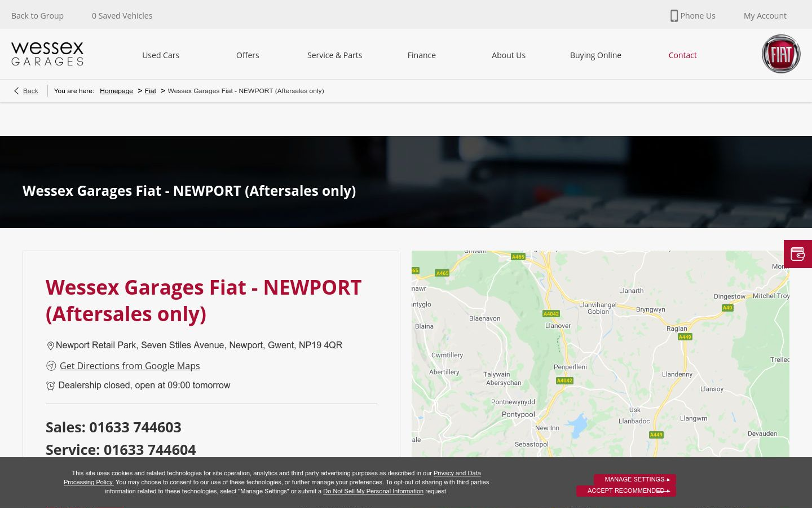Get Directions from Google Maps link
This screenshot has height=508, width=812.
click(130, 366)
